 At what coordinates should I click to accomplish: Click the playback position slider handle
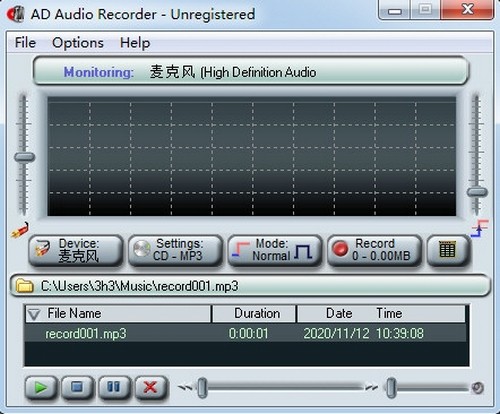pos(202,388)
